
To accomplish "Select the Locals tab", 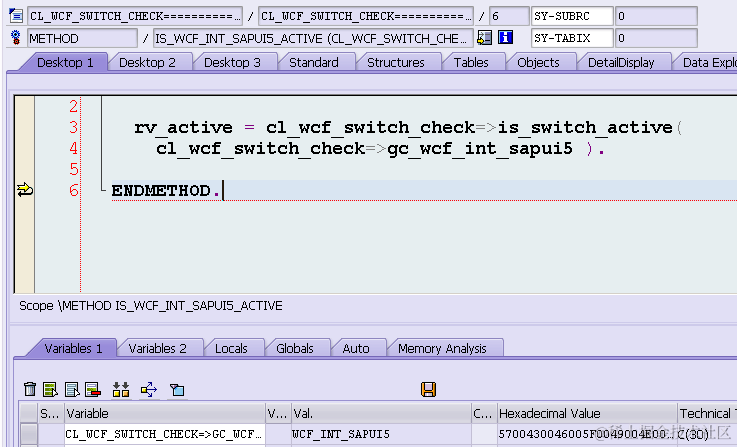I will 231,348.
